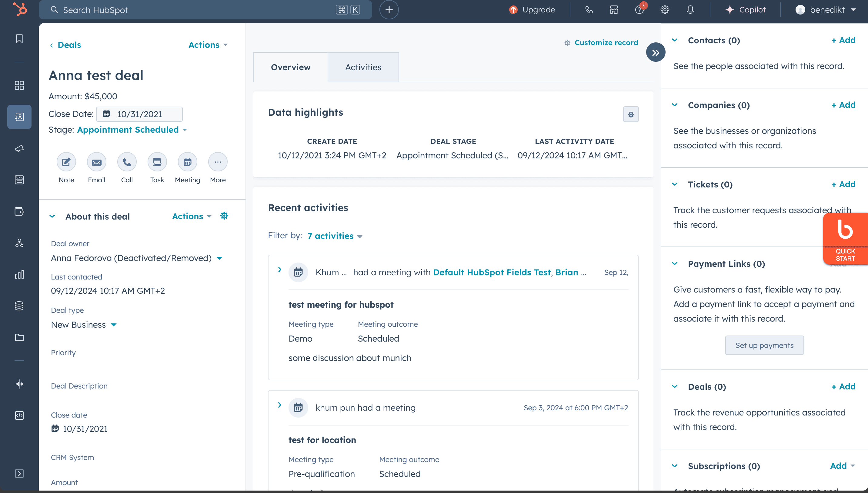Open Bookmarks in the left sidebar
The width and height of the screenshot is (868, 493).
coord(19,39)
